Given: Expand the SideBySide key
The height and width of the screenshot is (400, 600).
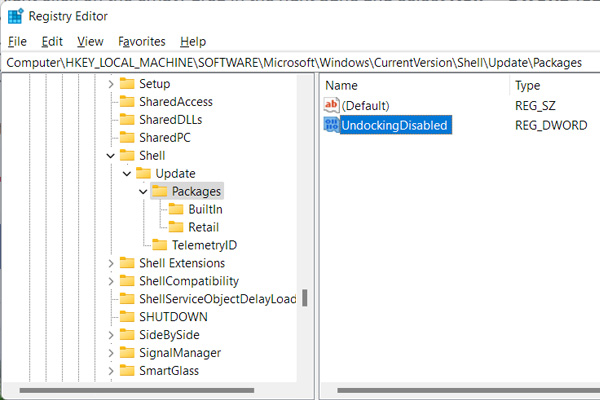Looking at the screenshot, I should (x=111, y=335).
